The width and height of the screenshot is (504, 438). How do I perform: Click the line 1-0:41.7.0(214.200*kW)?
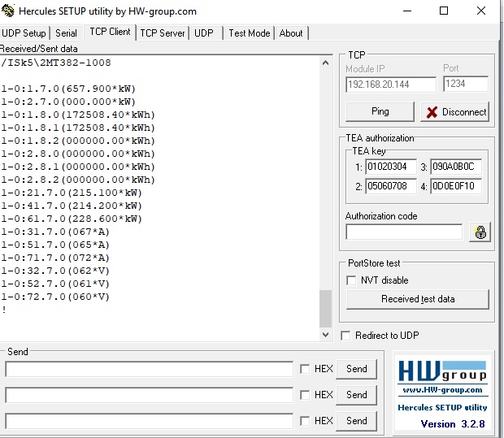[72, 206]
